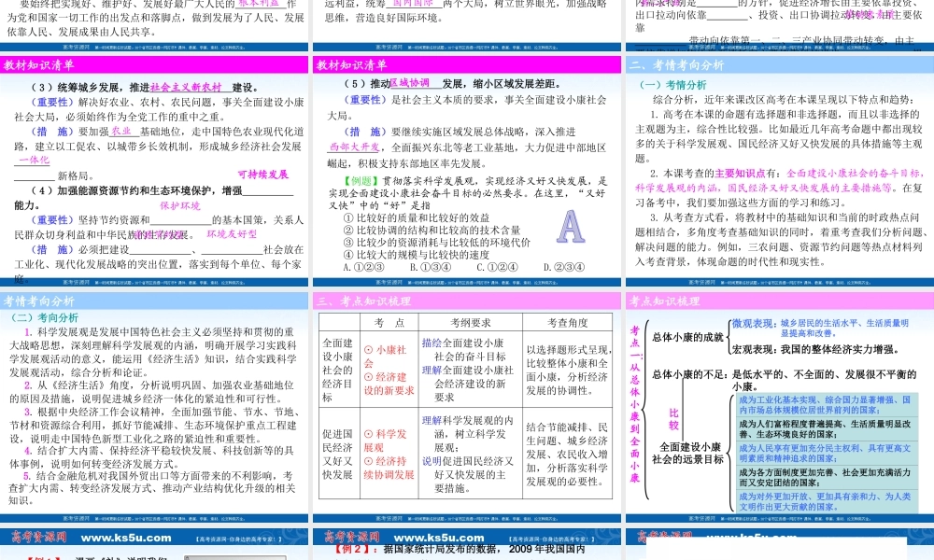
Task: Click the table header 考查角度
Action: pyautogui.click(x=568, y=323)
